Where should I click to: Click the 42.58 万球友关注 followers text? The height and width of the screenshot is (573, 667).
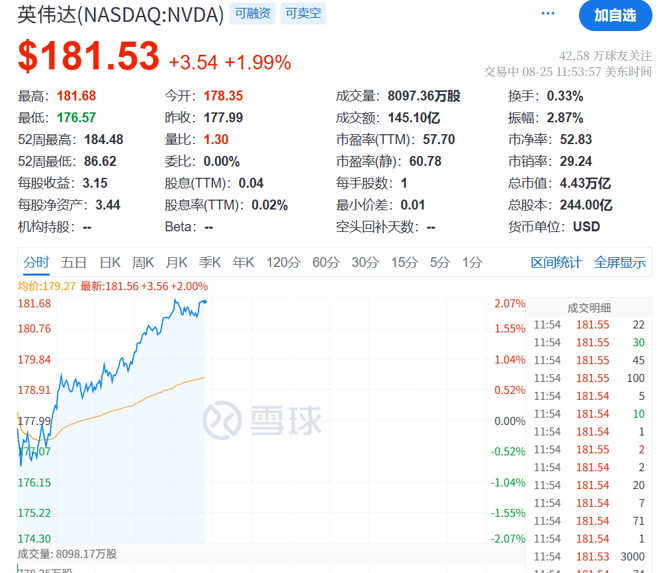coord(605,56)
